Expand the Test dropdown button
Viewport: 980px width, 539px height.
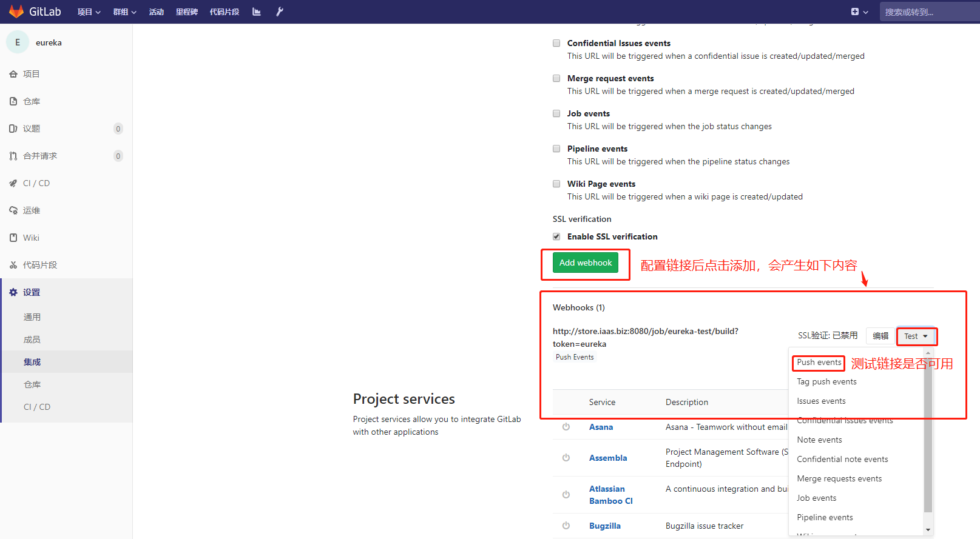click(916, 336)
